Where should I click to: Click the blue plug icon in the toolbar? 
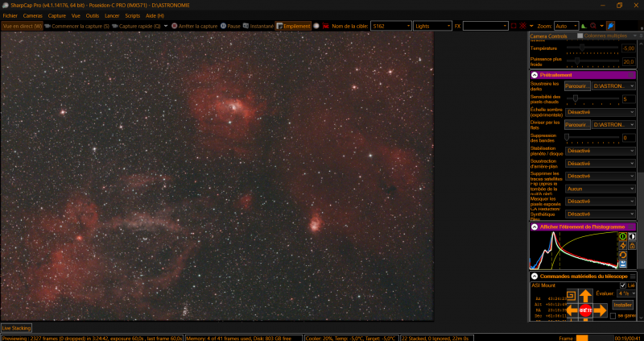[611, 26]
